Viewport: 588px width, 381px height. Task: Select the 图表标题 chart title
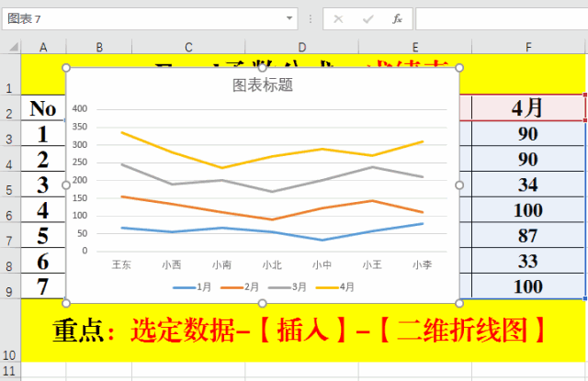263,85
